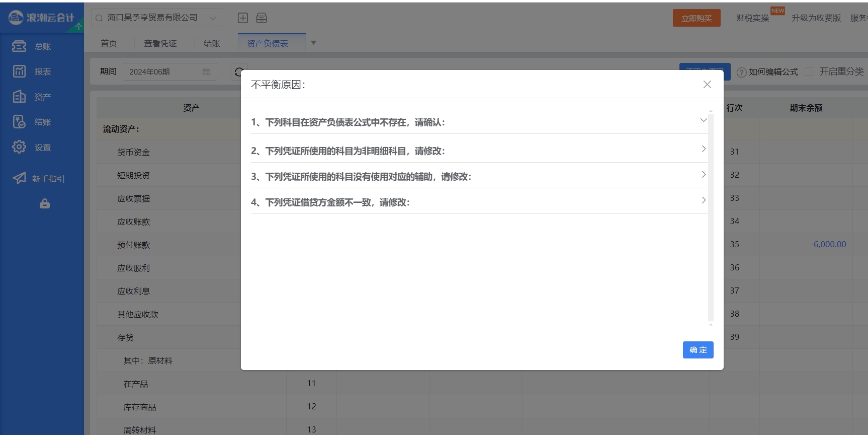This screenshot has height=435, width=868.
Task: Confirm the dialog with 确定 button
Action: click(698, 350)
